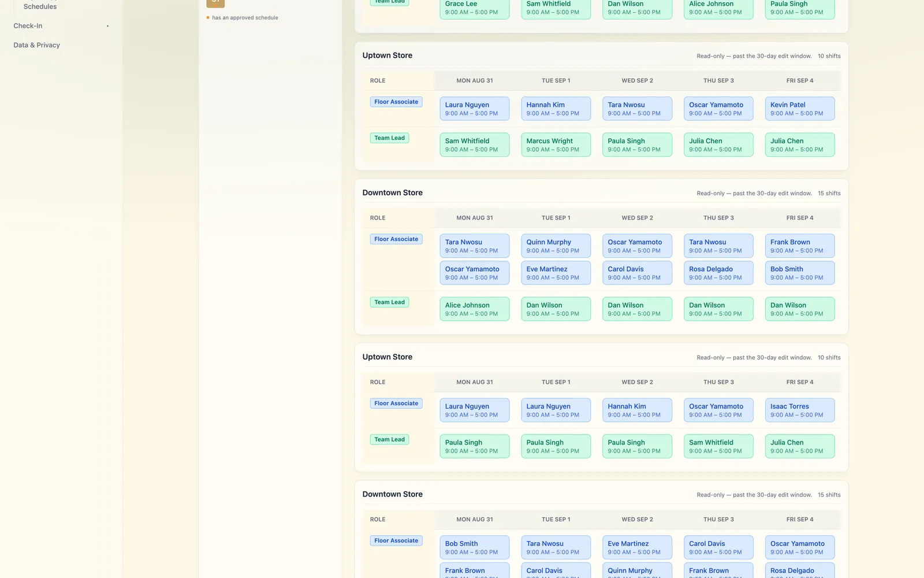Click Carol Davis's Thu Sep 3 shift
924x578 pixels.
click(x=718, y=547)
